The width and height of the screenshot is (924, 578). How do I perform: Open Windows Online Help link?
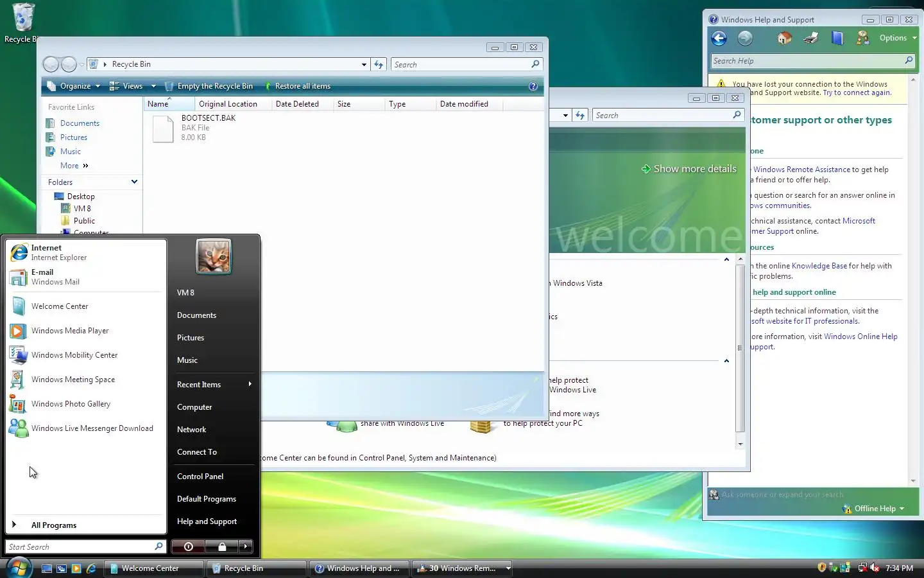coord(860,337)
